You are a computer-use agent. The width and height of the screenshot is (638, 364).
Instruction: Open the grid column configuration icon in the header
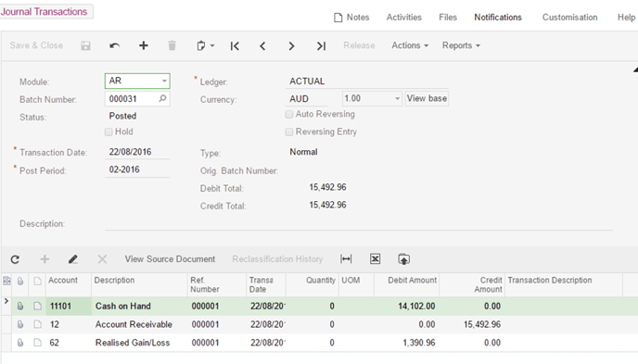[6, 281]
